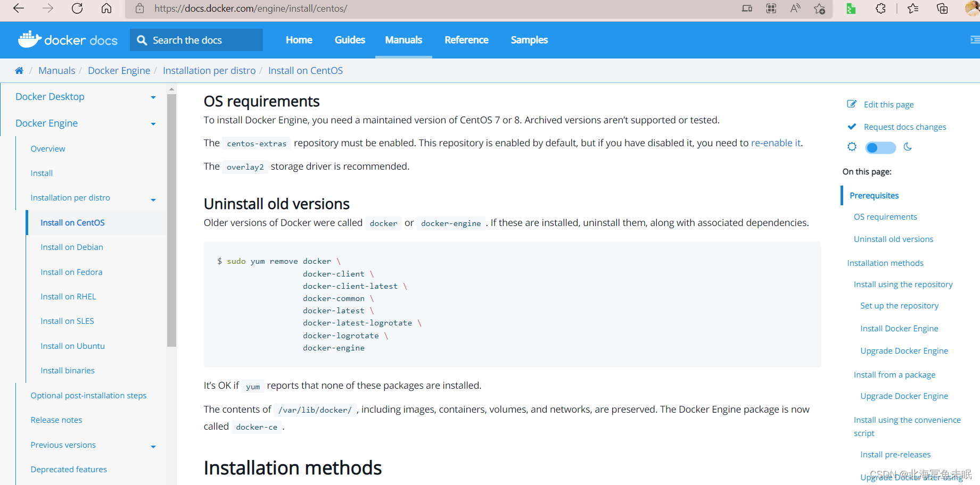980x485 pixels.
Task: Expand the Previous versions submenu arrow
Action: [153, 447]
